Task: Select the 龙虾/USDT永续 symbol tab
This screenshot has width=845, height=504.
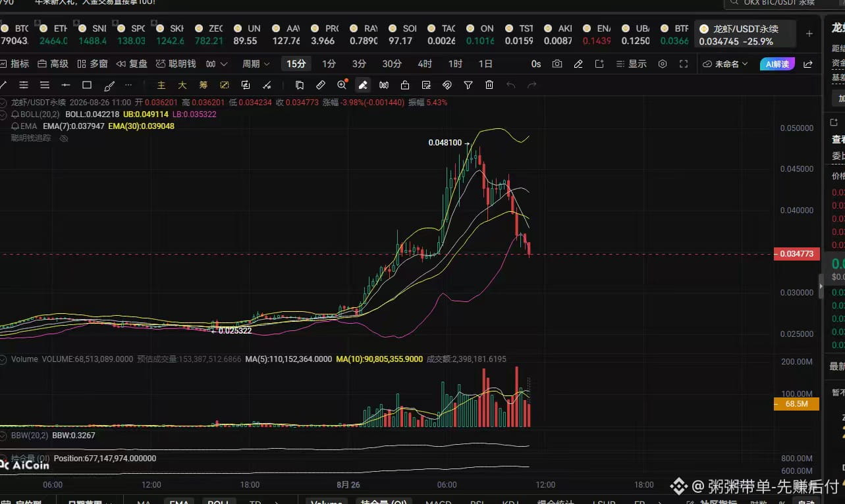Action: click(x=745, y=35)
